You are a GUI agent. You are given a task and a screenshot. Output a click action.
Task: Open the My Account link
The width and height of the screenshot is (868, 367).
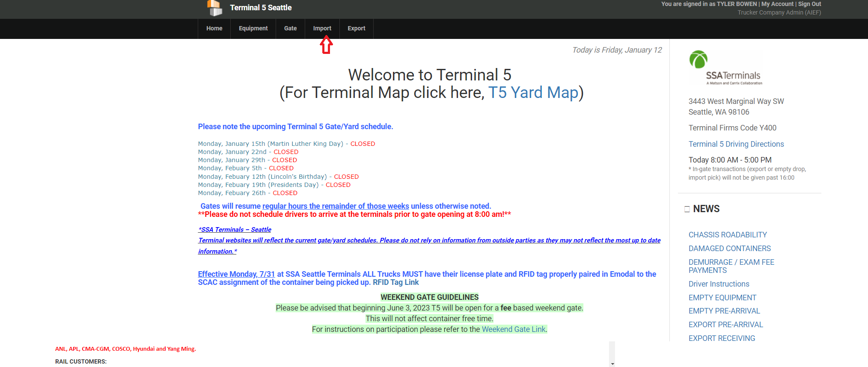pyautogui.click(x=777, y=4)
